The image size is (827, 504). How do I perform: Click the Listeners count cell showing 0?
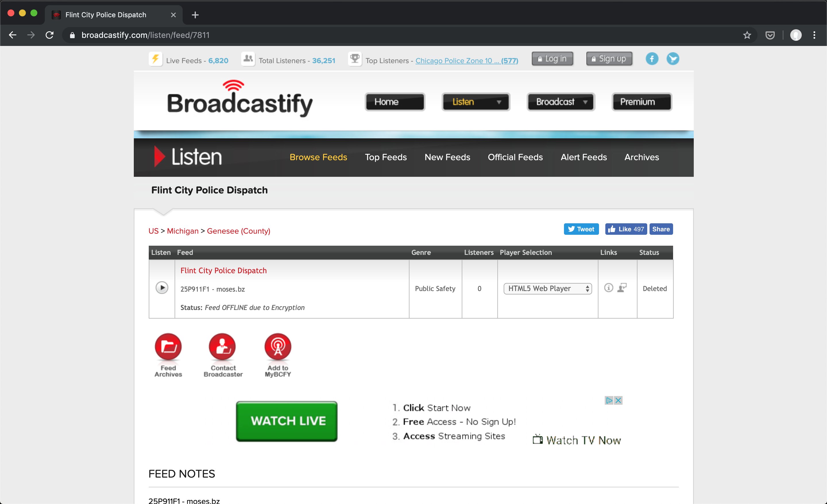tap(479, 288)
